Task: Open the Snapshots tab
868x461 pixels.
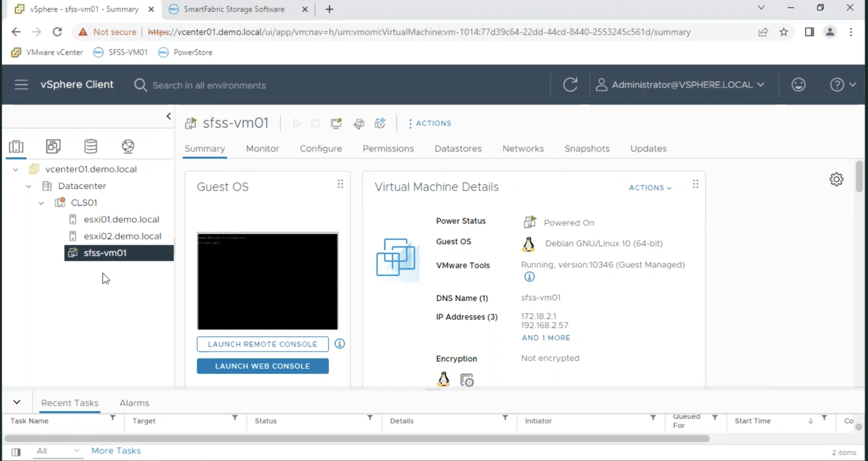Action: pos(587,148)
